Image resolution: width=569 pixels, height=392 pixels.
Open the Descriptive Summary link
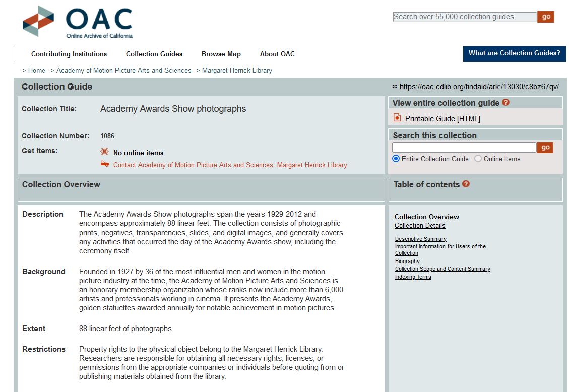point(421,239)
